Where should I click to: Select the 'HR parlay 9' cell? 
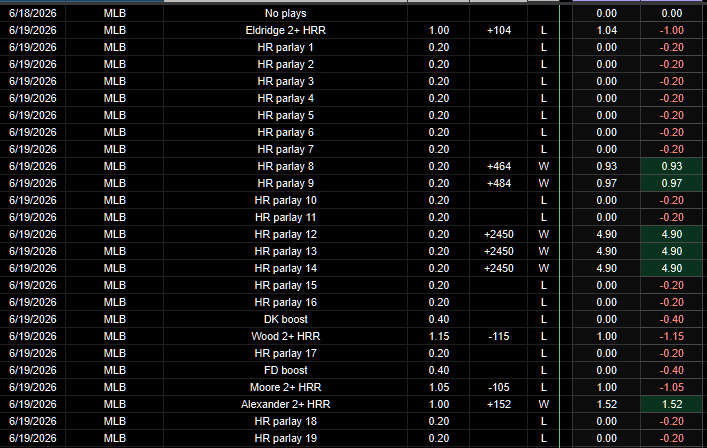tap(285, 183)
